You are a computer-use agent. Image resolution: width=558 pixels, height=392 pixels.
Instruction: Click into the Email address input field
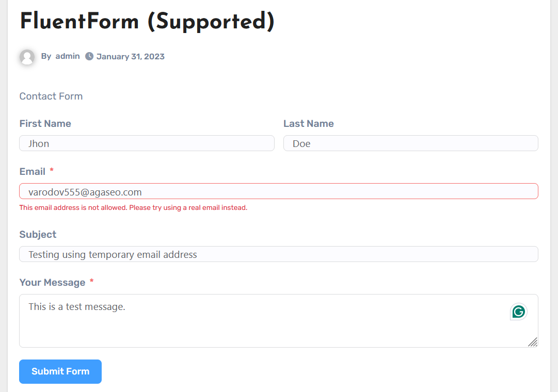click(x=279, y=192)
